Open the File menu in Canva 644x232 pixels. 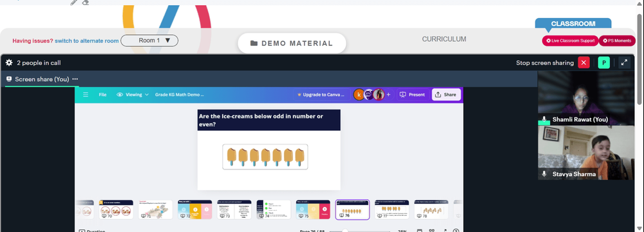(x=102, y=95)
